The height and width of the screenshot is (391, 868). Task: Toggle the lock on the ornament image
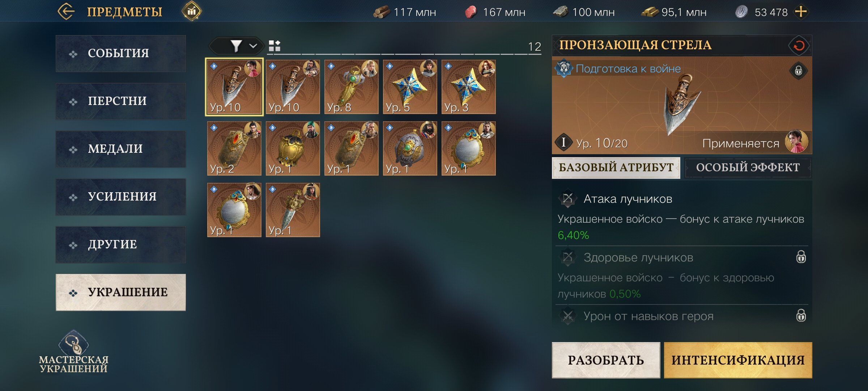[799, 70]
